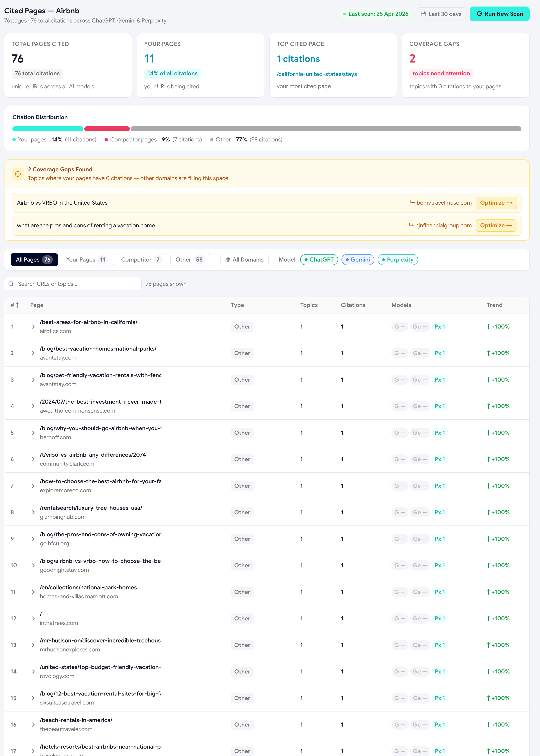
Task: Sort by the # column arrow
Action: click(17, 305)
